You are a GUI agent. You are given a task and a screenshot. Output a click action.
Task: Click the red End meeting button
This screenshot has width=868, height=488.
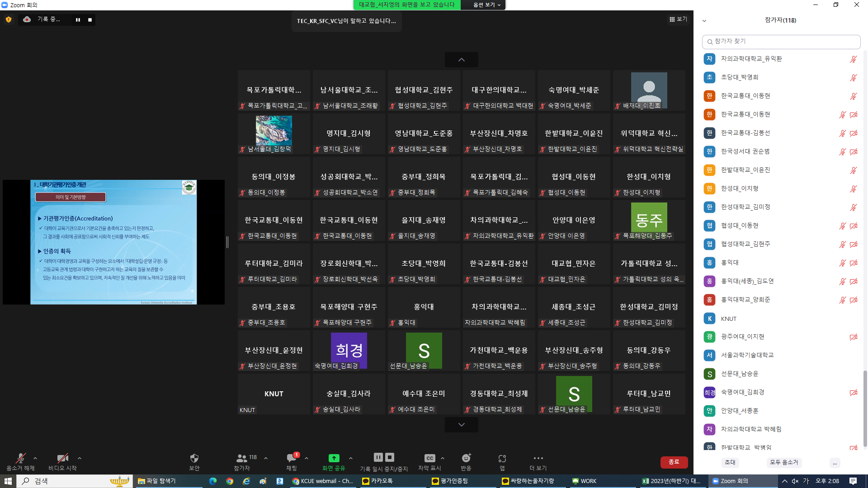(x=674, y=462)
